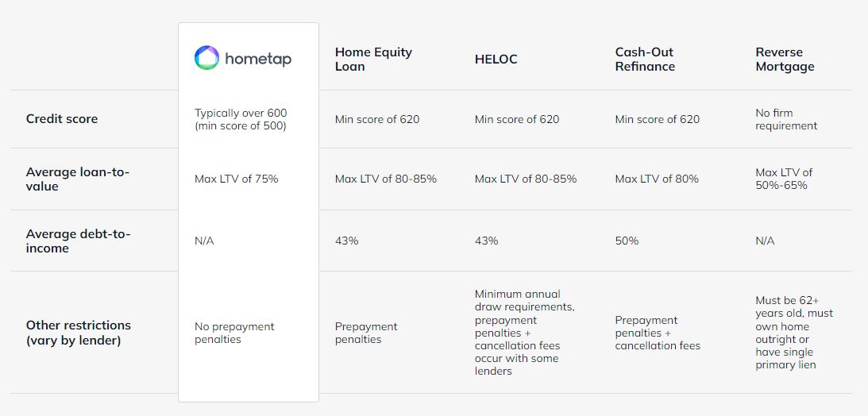Select the Average loan-to-value row label

coord(78,179)
